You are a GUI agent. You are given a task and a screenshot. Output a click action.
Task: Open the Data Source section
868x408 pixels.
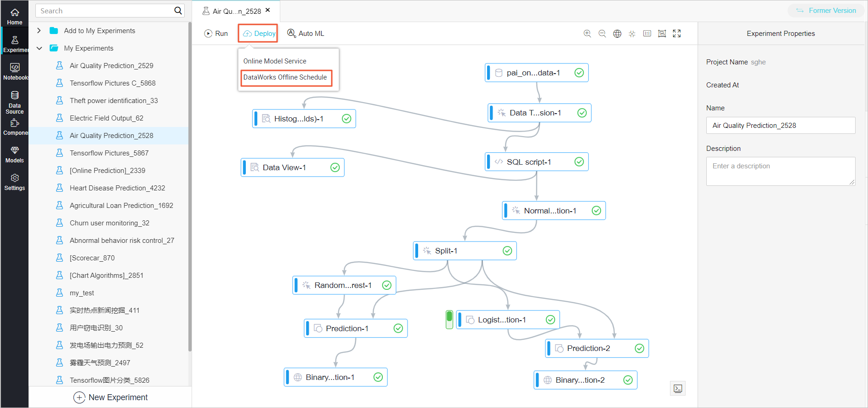click(x=15, y=102)
